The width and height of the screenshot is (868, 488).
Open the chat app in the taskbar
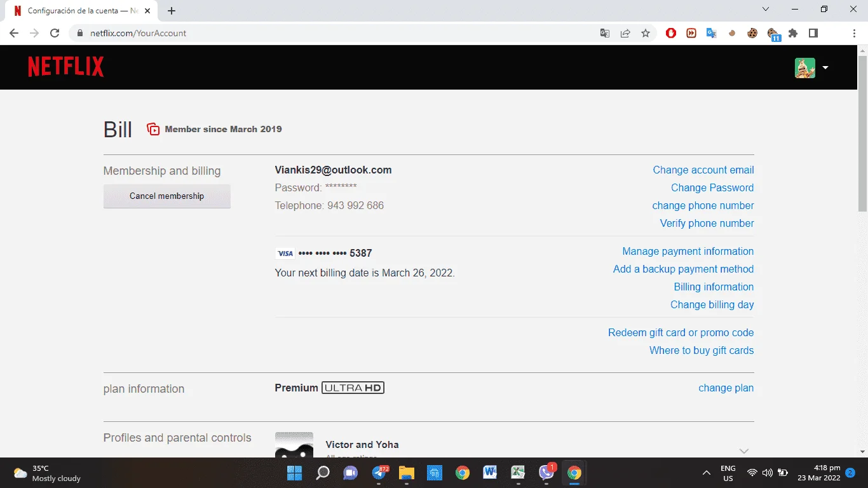click(350, 473)
